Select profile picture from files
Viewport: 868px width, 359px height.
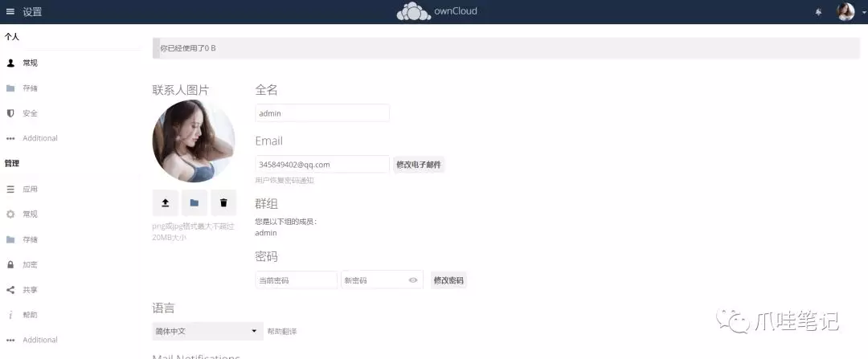point(194,203)
